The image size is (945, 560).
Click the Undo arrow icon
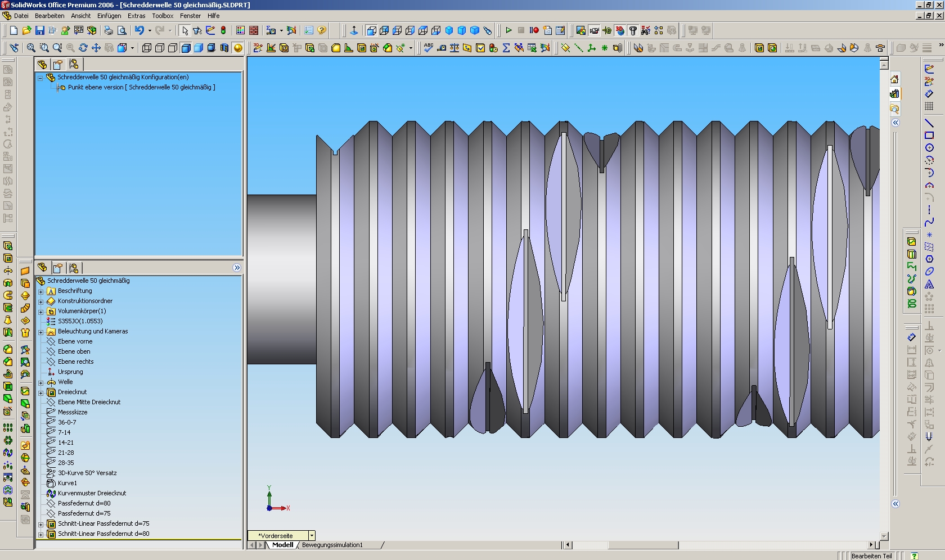coord(139,30)
